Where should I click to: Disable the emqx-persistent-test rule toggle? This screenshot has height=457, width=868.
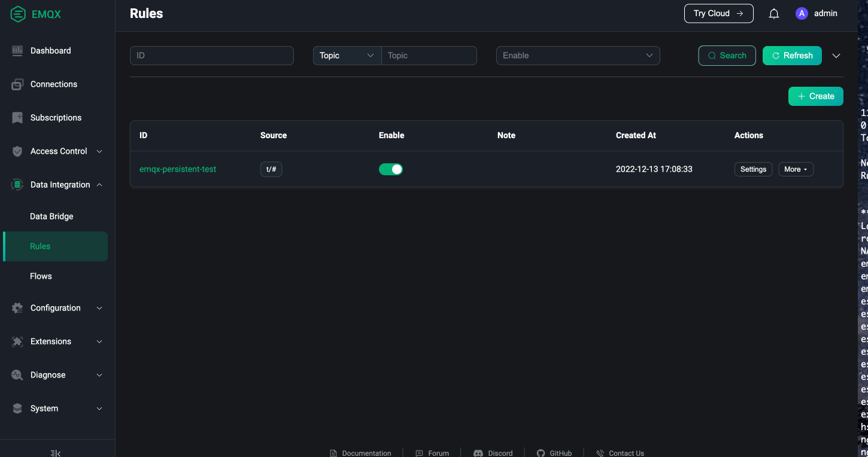pos(391,169)
